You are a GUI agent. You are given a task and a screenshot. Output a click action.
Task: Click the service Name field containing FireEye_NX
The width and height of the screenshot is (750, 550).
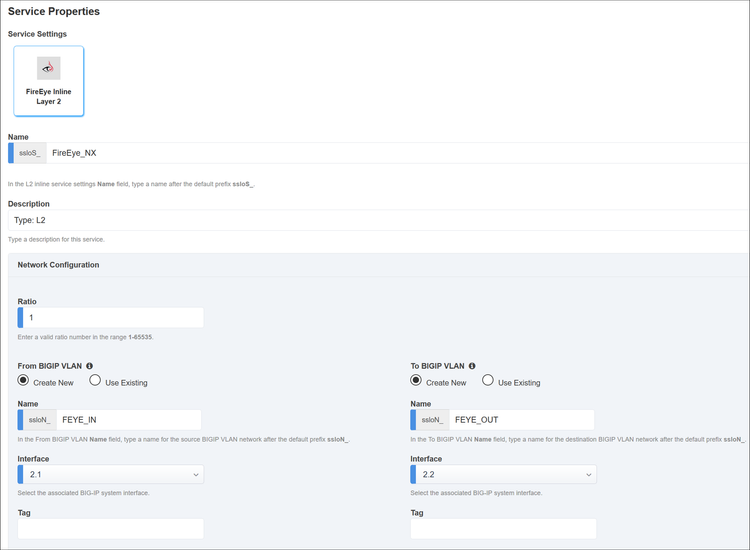coord(397,153)
